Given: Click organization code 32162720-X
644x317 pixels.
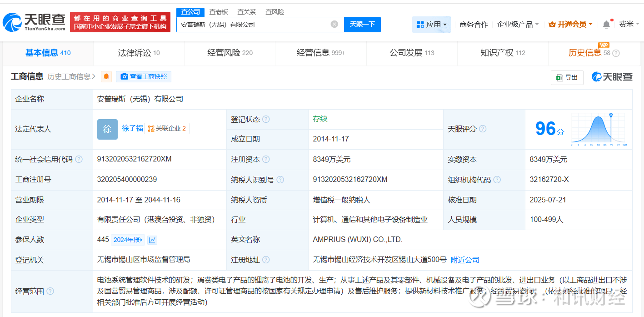Looking at the screenshot, I should coord(549,180).
